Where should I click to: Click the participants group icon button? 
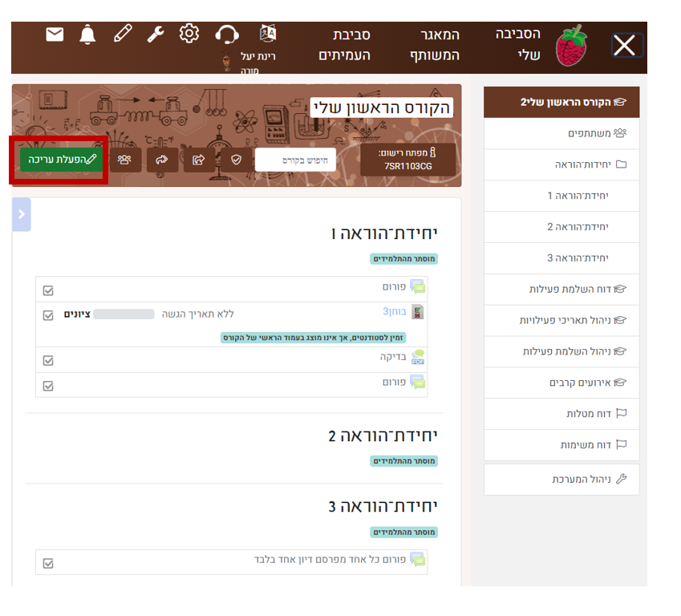pyautogui.click(x=124, y=160)
